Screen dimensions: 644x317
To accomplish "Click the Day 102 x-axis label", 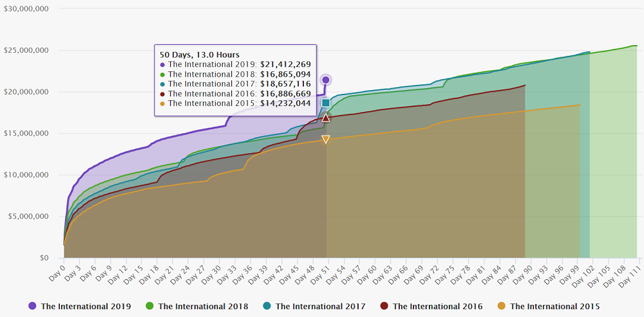I will click(x=584, y=275).
